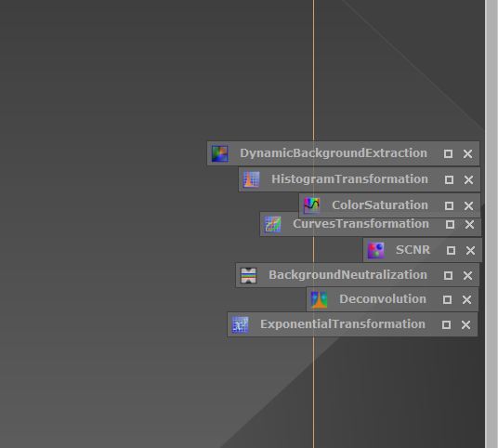Select the CurvesTransformation icon
The height and width of the screenshot is (448, 498).
point(272,224)
